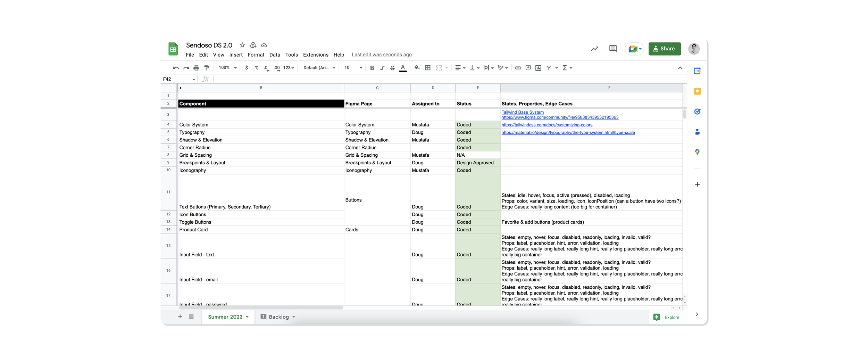
Task: Click the Insert comment icon in toolbar
Action: [528, 68]
